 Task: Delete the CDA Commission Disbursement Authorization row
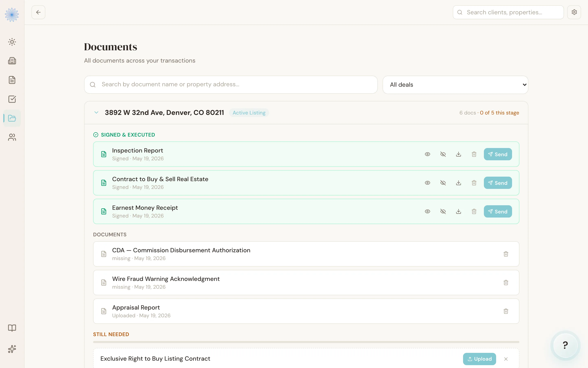(x=506, y=254)
